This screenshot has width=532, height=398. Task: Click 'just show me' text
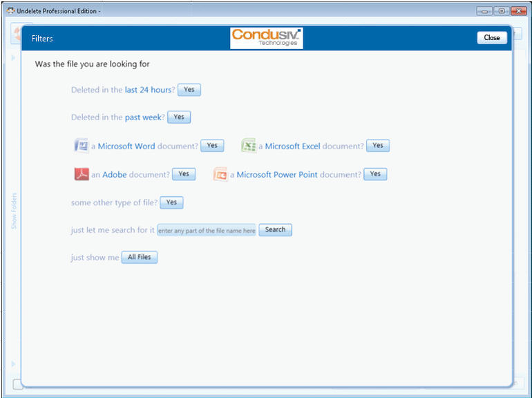pos(95,258)
